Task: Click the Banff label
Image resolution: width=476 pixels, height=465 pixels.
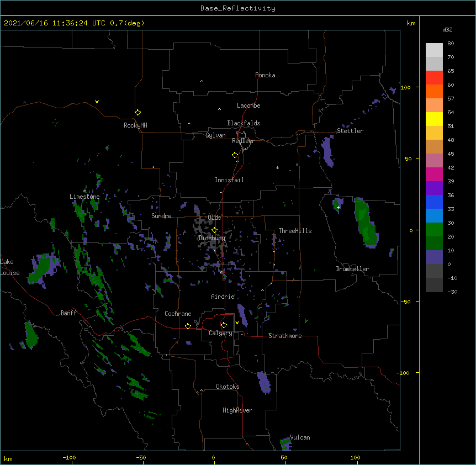Action: (x=68, y=313)
